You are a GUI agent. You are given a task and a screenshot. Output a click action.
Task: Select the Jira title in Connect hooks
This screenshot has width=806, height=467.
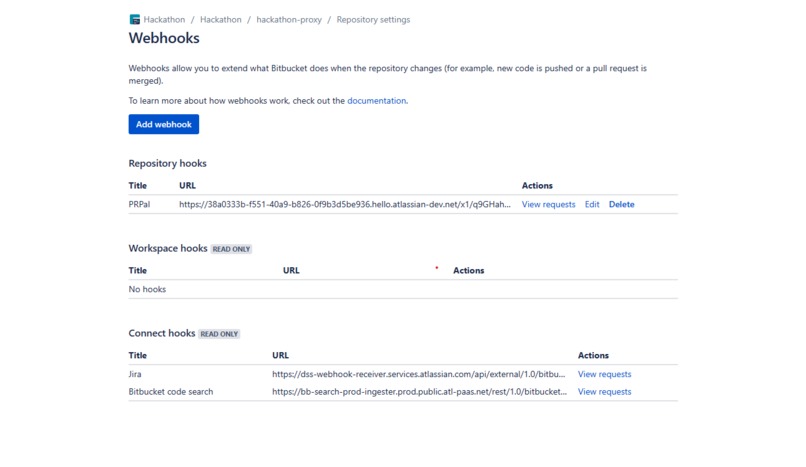click(x=135, y=374)
